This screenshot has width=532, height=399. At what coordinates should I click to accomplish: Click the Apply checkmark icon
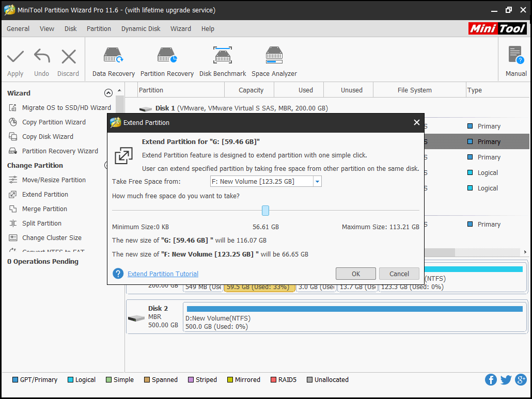click(15, 57)
